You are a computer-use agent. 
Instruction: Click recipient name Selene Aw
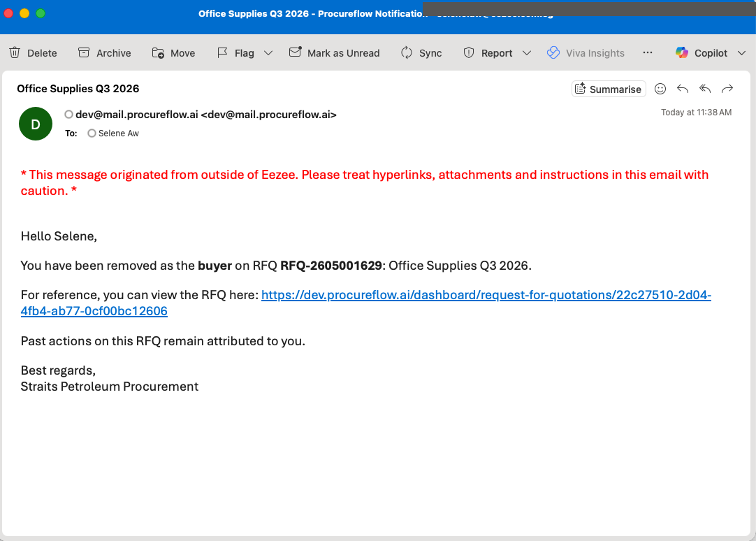(x=119, y=133)
